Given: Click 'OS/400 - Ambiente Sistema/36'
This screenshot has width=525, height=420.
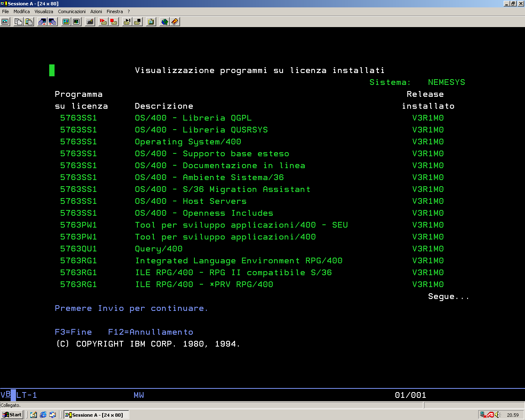Looking at the screenshot, I should [209, 177].
